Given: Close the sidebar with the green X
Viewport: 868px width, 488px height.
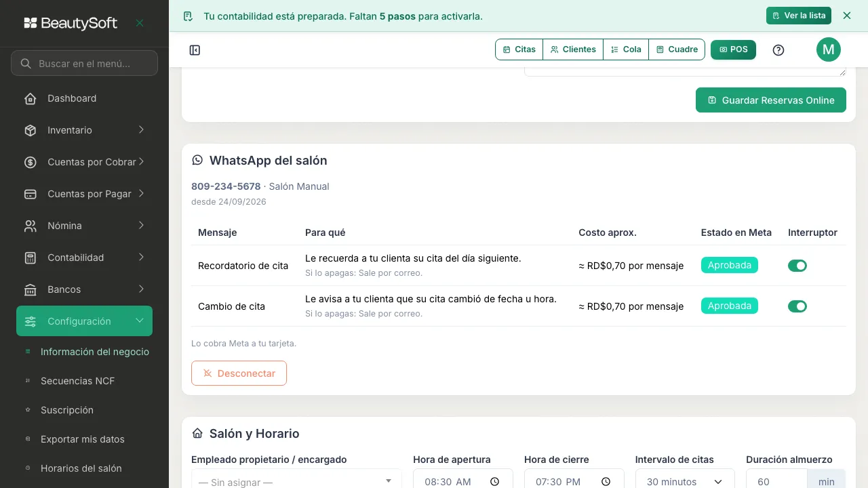Looking at the screenshot, I should point(140,23).
